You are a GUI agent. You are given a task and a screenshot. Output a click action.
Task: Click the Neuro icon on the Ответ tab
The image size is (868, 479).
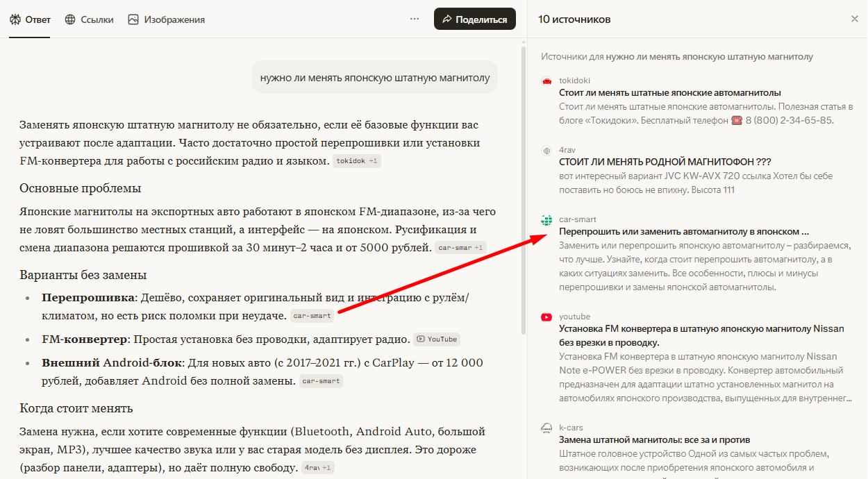pos(15,19)
